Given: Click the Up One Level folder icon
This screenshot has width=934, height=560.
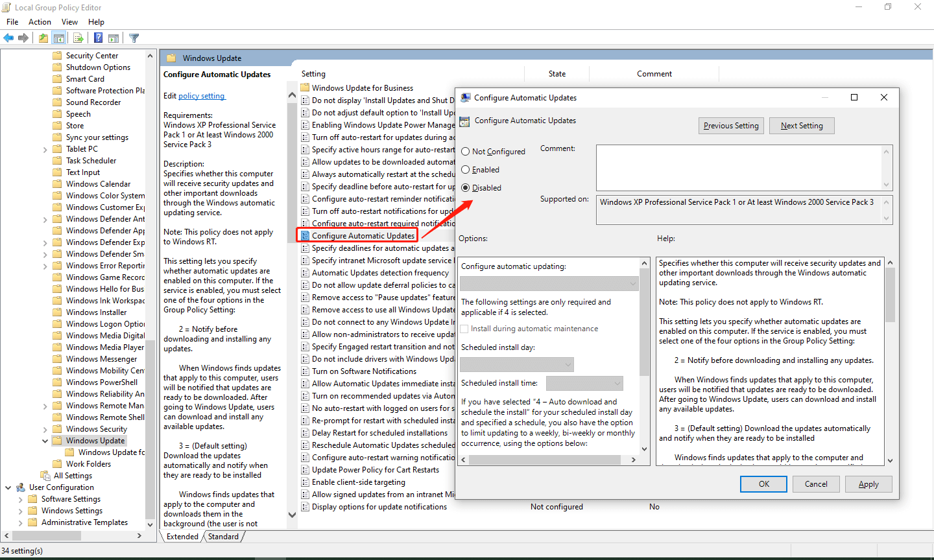Looking at the screenshot, I should pyautogui.click(x=43, y=38).
